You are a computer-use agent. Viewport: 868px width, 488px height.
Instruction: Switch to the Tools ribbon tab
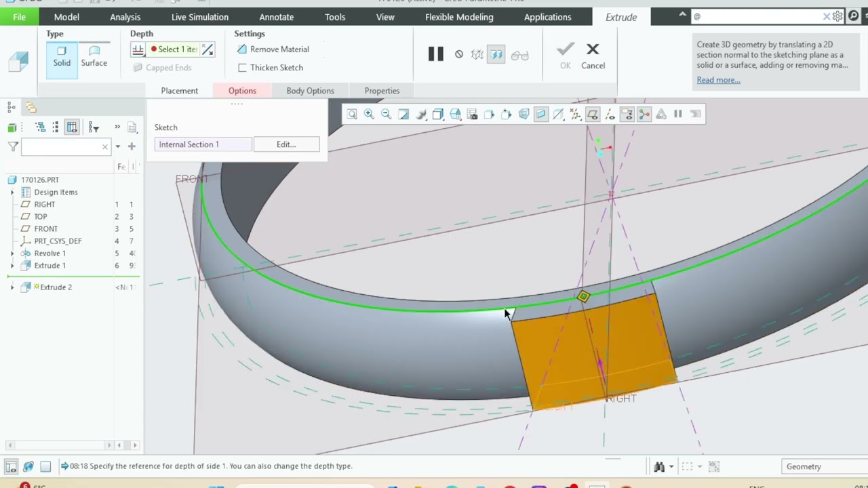(335, 17)
